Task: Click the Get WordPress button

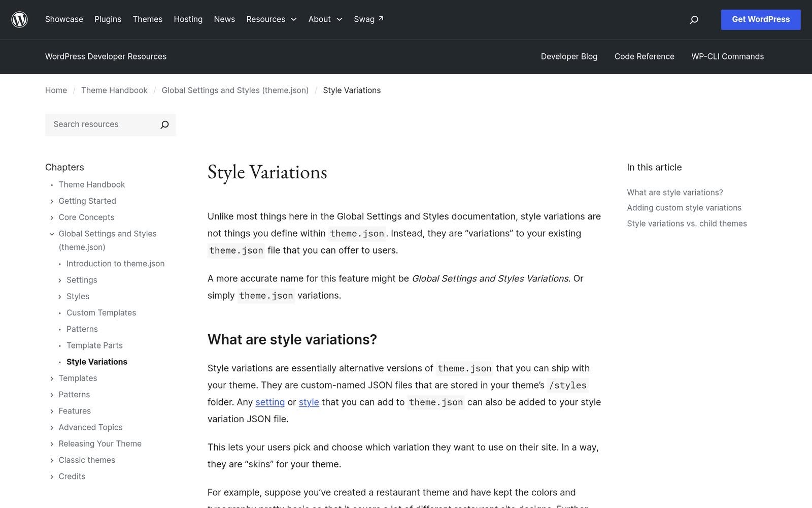Action: (x=761, y=19)
